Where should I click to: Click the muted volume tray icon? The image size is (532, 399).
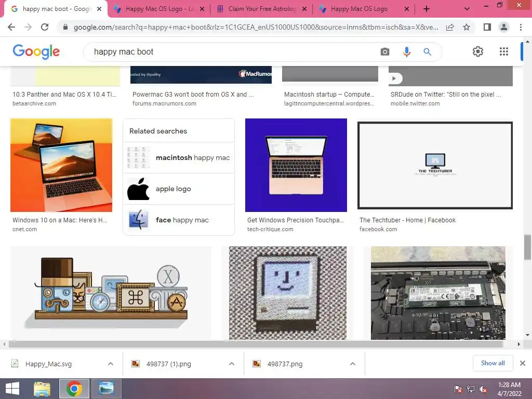click(x=483, y=389)
